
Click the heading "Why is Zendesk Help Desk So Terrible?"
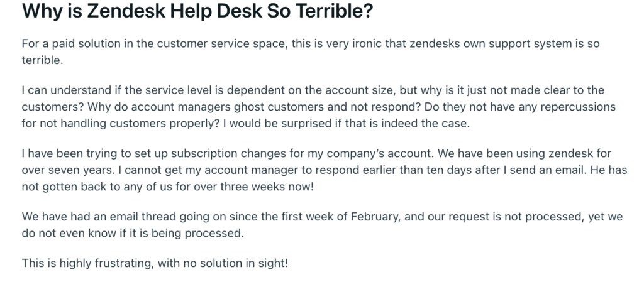coord(197,11)
